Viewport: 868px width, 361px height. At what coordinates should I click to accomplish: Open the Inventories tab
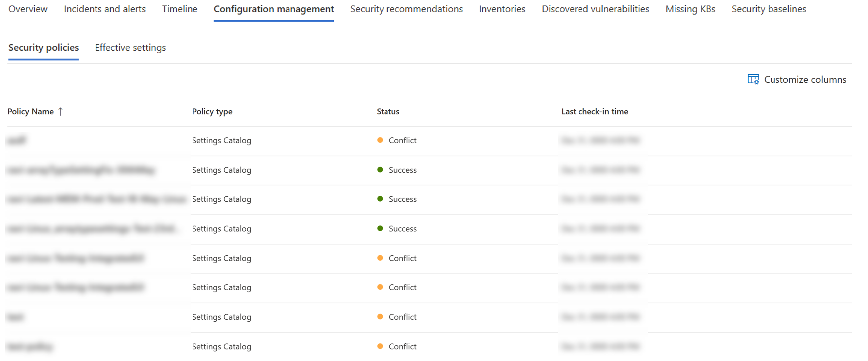[502, 9]
